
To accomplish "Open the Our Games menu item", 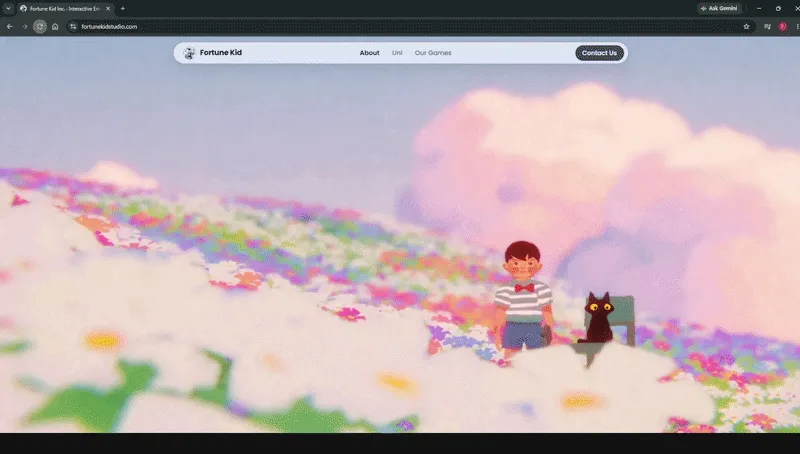I will [x=433, y=53].
